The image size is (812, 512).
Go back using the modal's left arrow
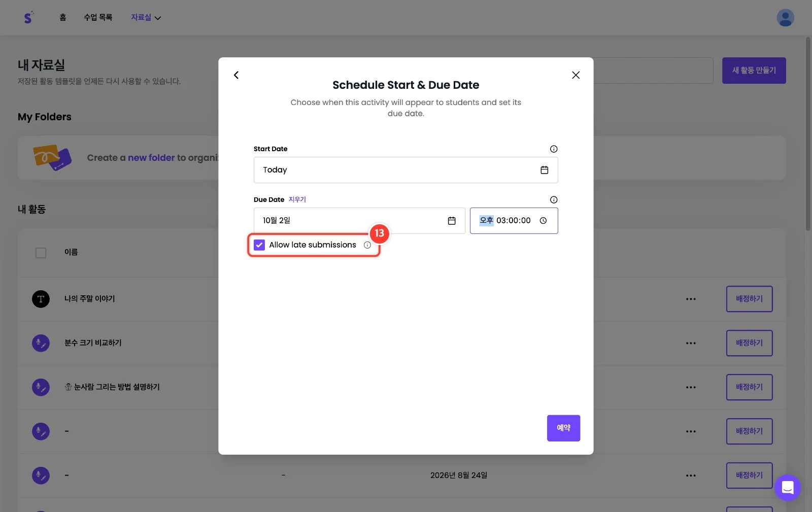coord(236,75)
